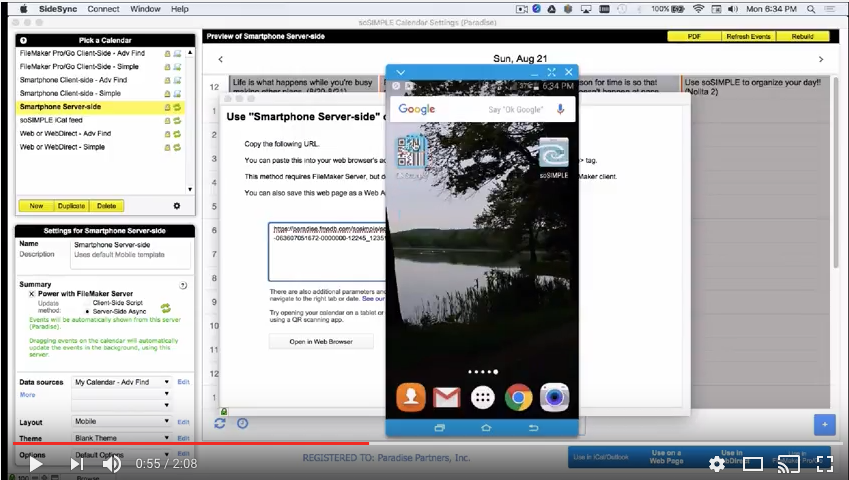
Task: Launch the soSIMPLE app icon on phone
Action: pyautogui.click(x=553, y=152)
